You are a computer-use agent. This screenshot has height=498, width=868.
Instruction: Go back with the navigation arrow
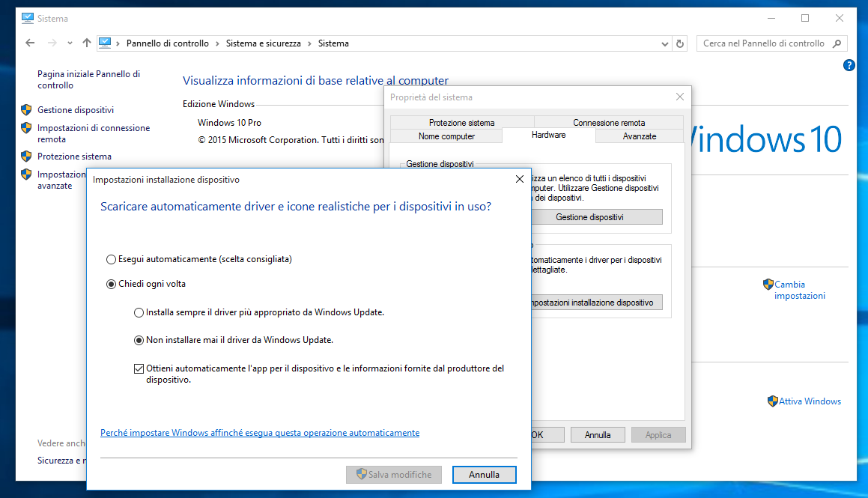pyautogui.click(x=30, y=43)
